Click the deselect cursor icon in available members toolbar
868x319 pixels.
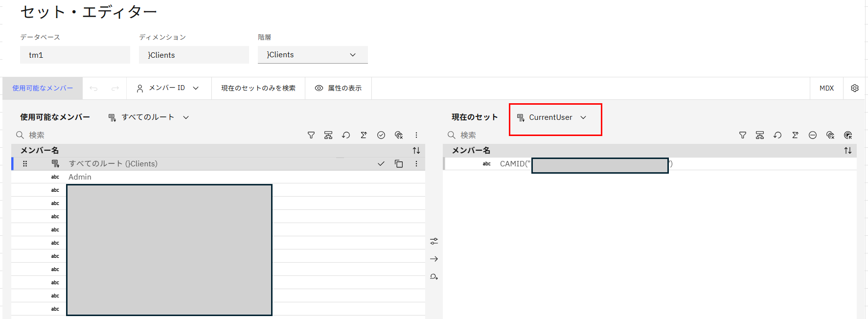399,135
